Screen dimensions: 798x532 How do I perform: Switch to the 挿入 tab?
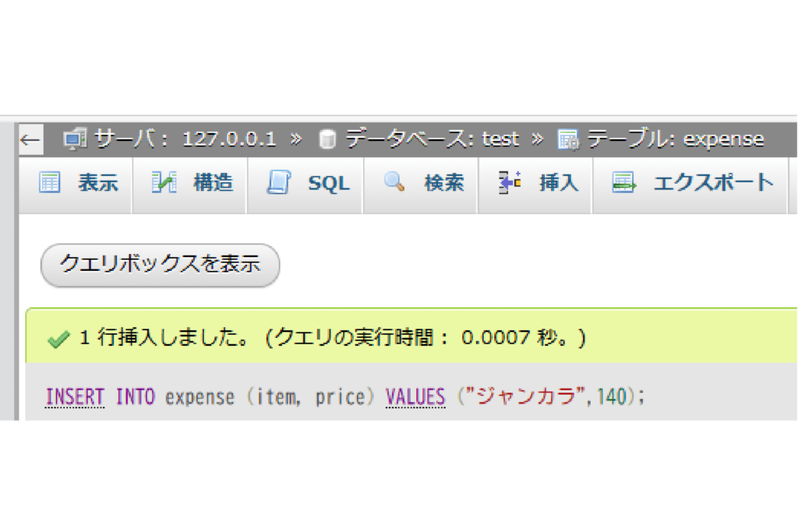pyautogui.click(x=539, y=184)
